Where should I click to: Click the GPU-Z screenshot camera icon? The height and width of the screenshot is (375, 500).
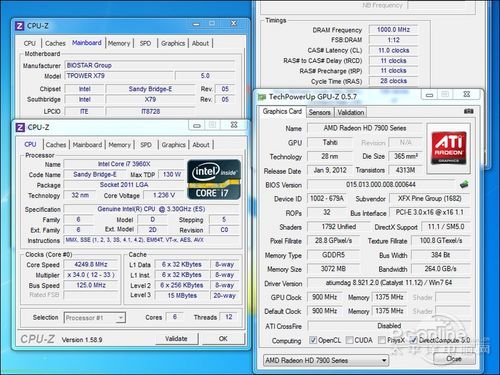coord(468,111)
